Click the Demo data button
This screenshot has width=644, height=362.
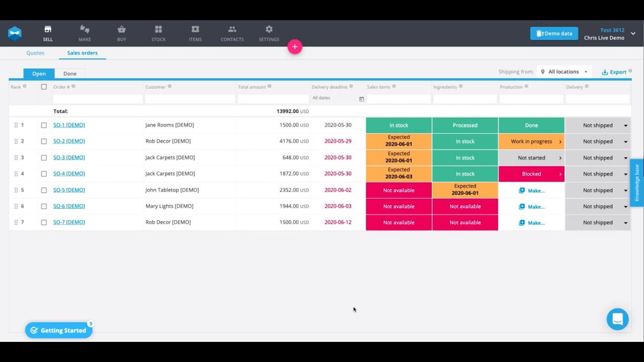click(x=554, y=34)
